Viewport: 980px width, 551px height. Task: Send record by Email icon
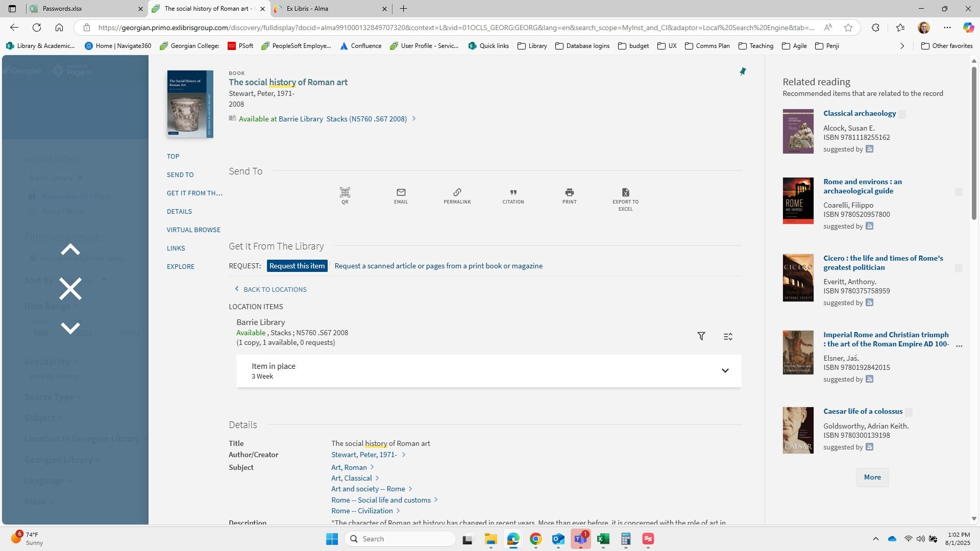[401, 195]
